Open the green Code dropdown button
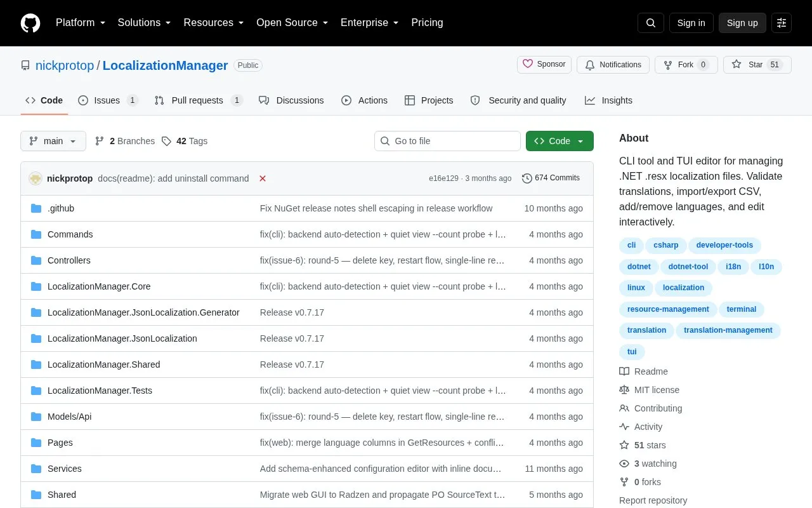This screenshot has height=508, width=812. (x=560, y=141)
